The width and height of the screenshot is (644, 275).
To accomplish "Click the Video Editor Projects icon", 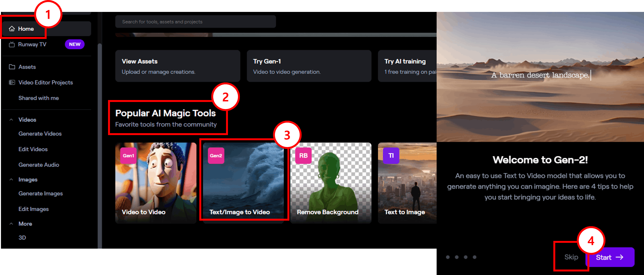I will point(12,82).
